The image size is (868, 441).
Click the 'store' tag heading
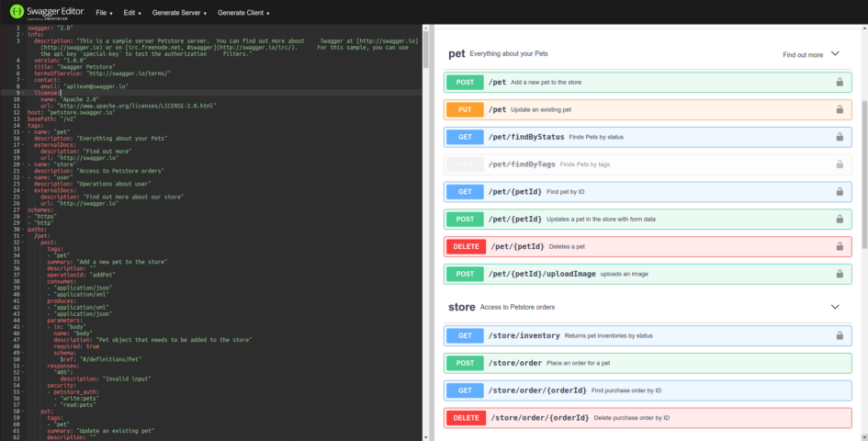point(462,307)
